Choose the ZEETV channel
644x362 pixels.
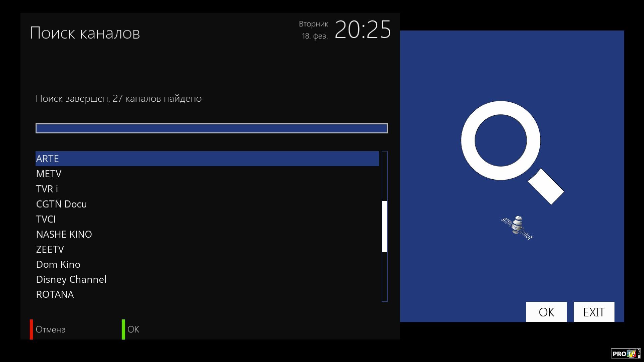tap(207, 249)
